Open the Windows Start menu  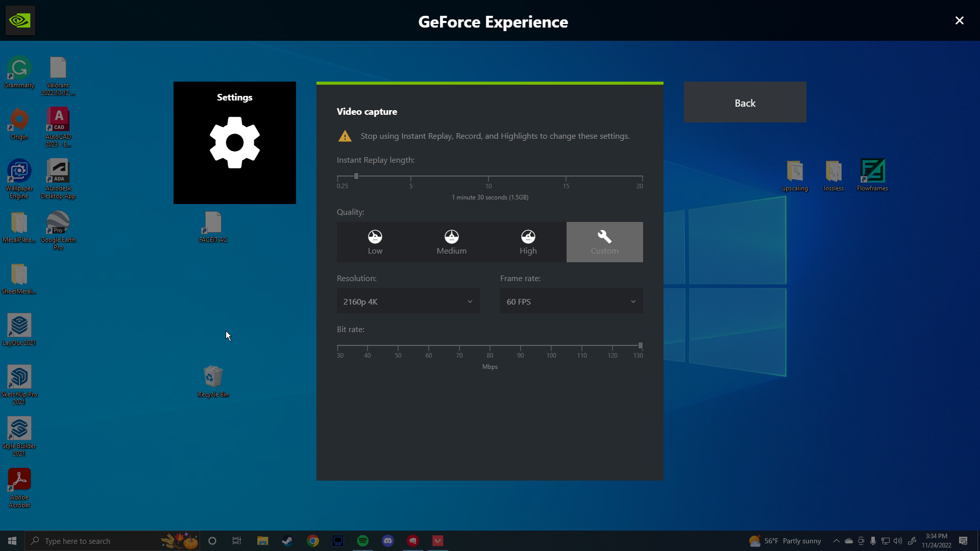click(x=12, y=541)
